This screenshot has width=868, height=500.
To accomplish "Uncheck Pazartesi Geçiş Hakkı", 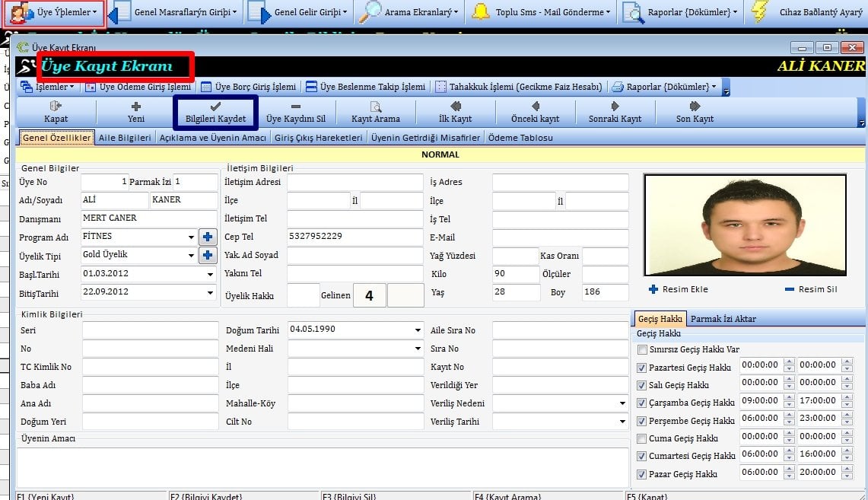I will click(x=643, y=368).
